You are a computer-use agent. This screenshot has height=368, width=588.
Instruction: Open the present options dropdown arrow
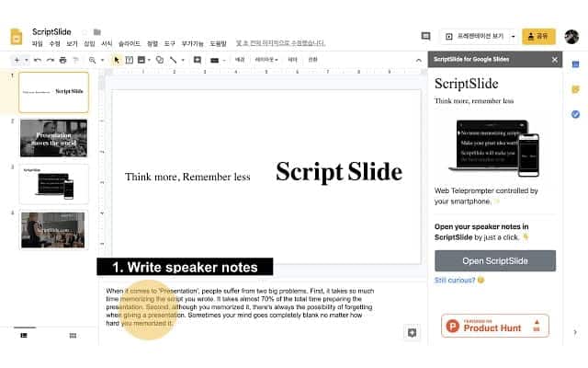pos(514,37)
